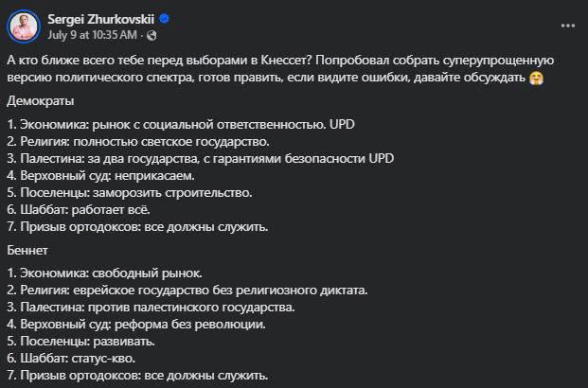
Task: Click the heading Беннет
Action: (x=27, y=250)
